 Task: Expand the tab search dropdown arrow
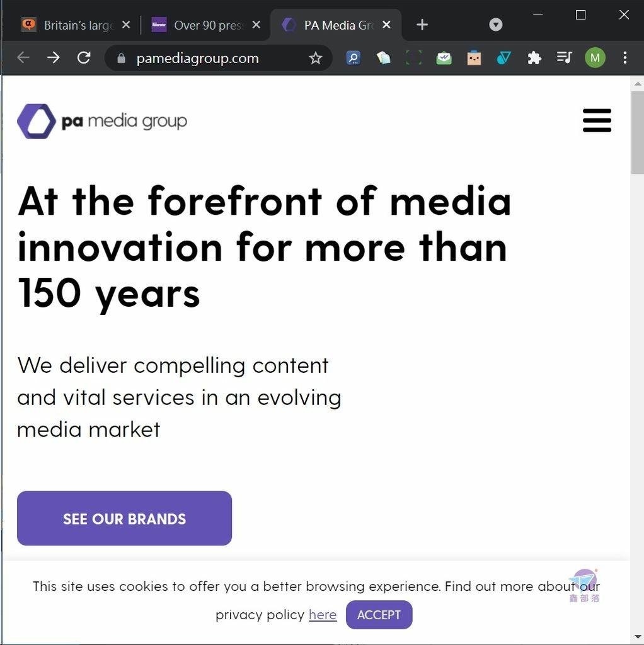[x=495, y=25]
